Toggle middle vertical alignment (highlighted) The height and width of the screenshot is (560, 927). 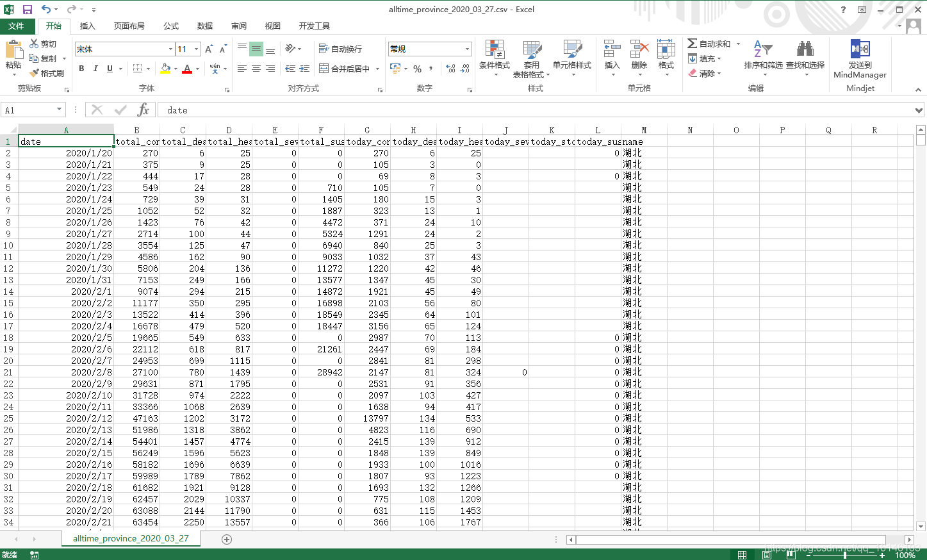coord(256,49)
